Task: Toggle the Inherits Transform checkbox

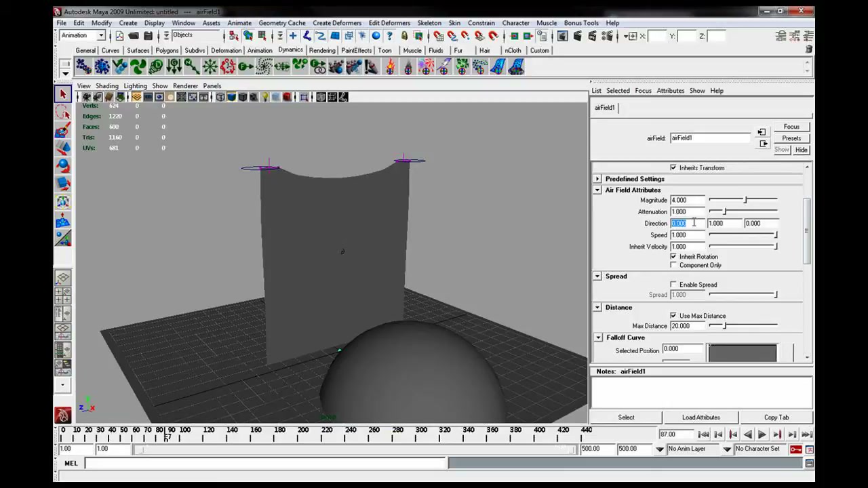Action: point(673,167)
